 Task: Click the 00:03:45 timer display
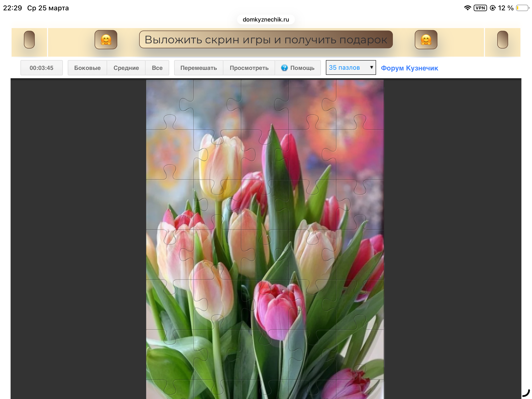click(x=41, y=68)
